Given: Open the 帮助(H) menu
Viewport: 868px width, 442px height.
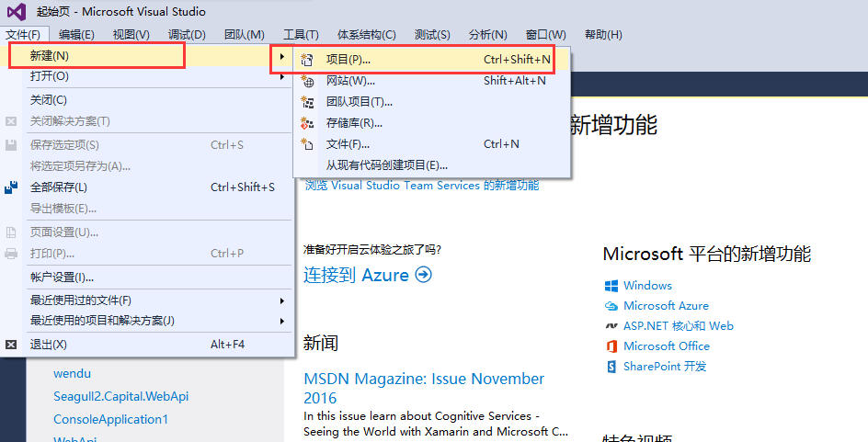Looking at the screenshot, I should click(x=603, y=34).
